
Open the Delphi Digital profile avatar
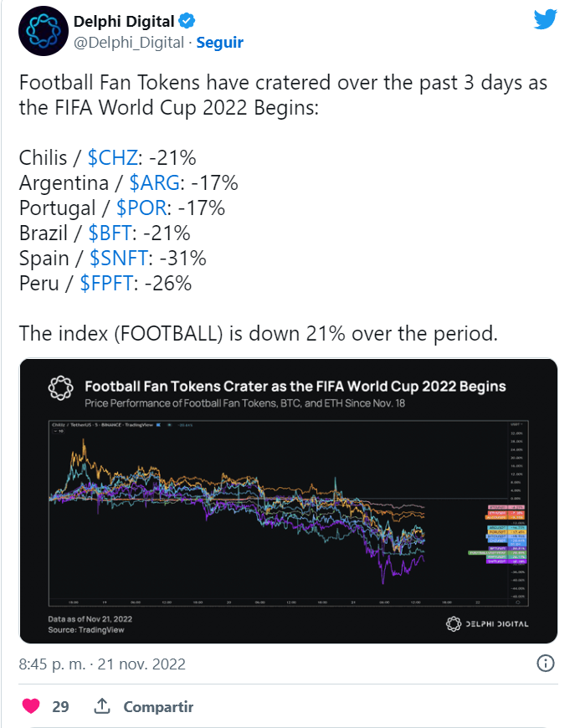(x=44, y=31)
